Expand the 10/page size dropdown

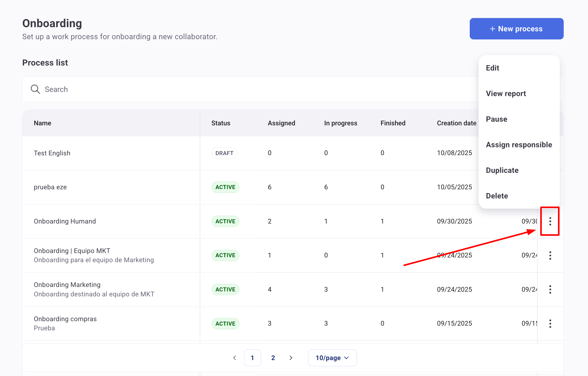coord(332,358)
